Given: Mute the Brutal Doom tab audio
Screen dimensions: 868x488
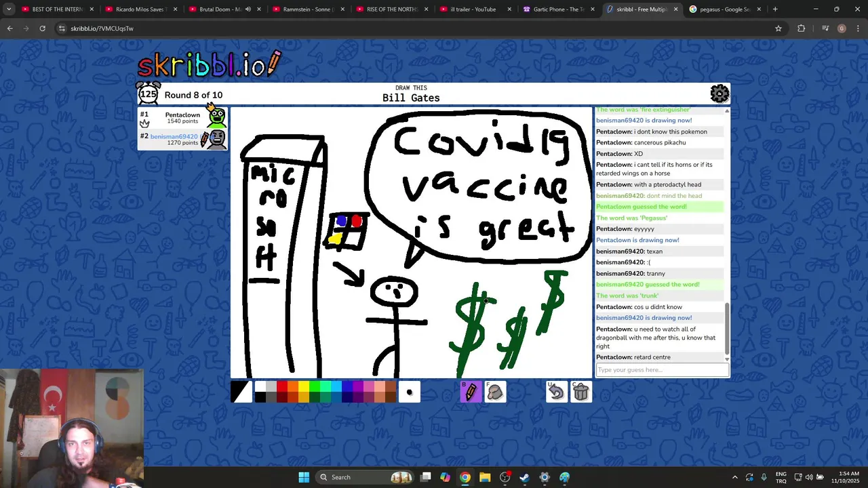Looking at the screenshot, I should (x=248, y=9).
